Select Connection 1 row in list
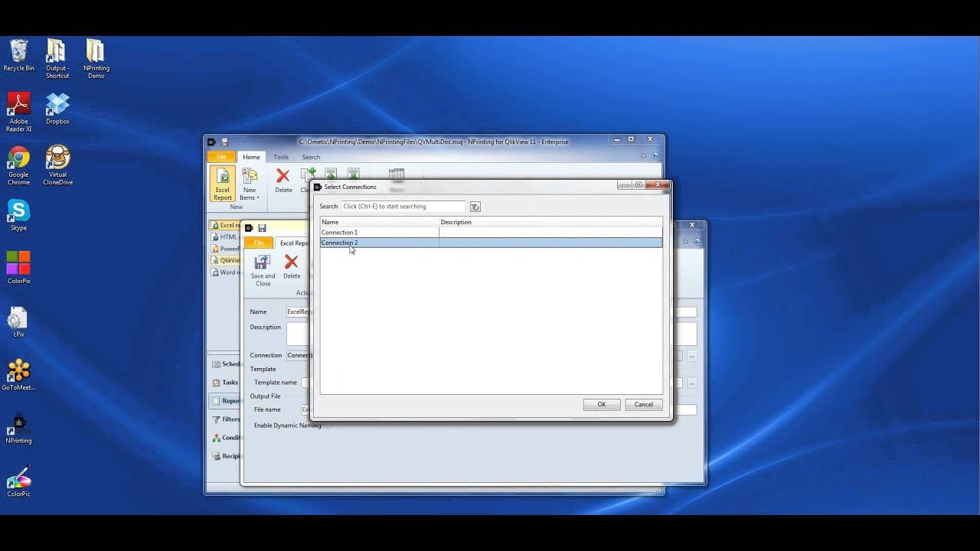The height and width of the screenshot is (551, 980). click(491, 232)
